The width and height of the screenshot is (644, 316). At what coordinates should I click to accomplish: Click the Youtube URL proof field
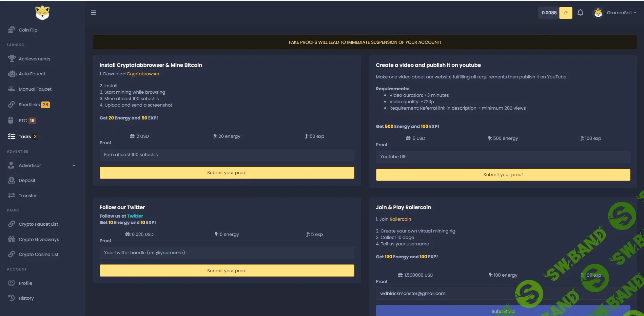(503, 157)
